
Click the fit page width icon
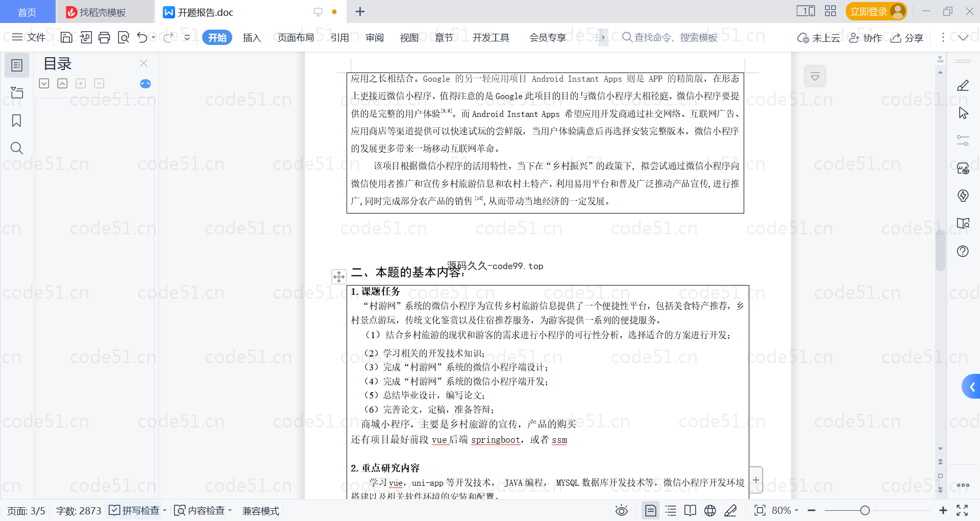760,510
